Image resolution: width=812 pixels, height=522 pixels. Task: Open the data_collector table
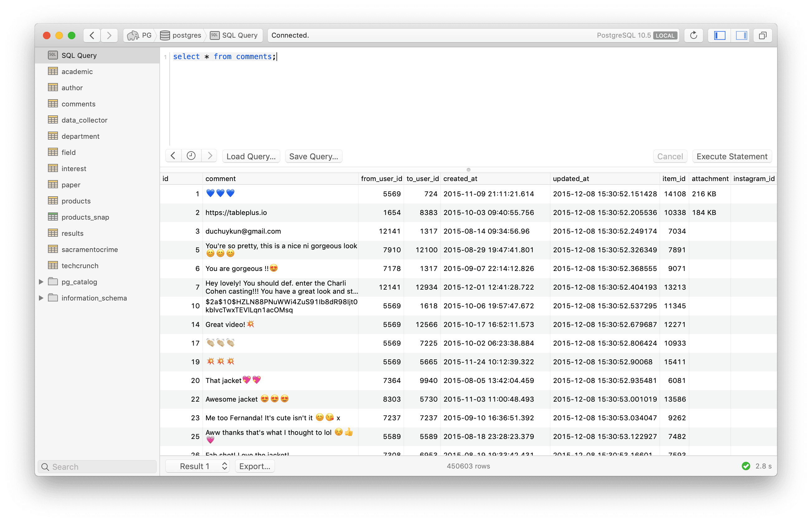(97, 120)
